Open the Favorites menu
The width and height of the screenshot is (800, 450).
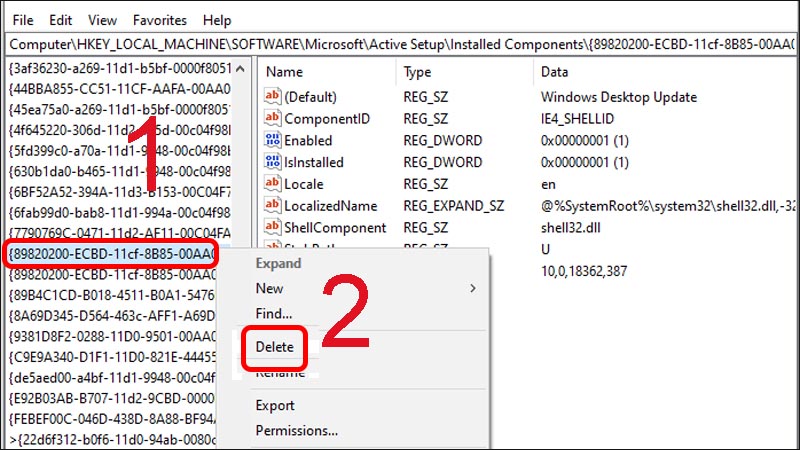(x=160, y=20)
